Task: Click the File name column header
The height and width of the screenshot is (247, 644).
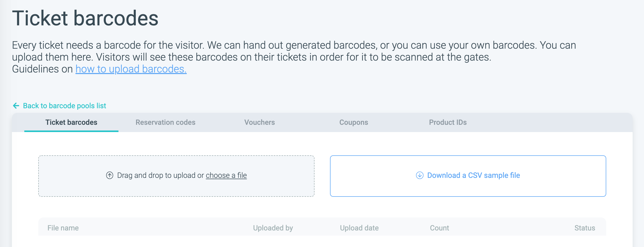Action: pyautogui.click(x=63, y=228)
